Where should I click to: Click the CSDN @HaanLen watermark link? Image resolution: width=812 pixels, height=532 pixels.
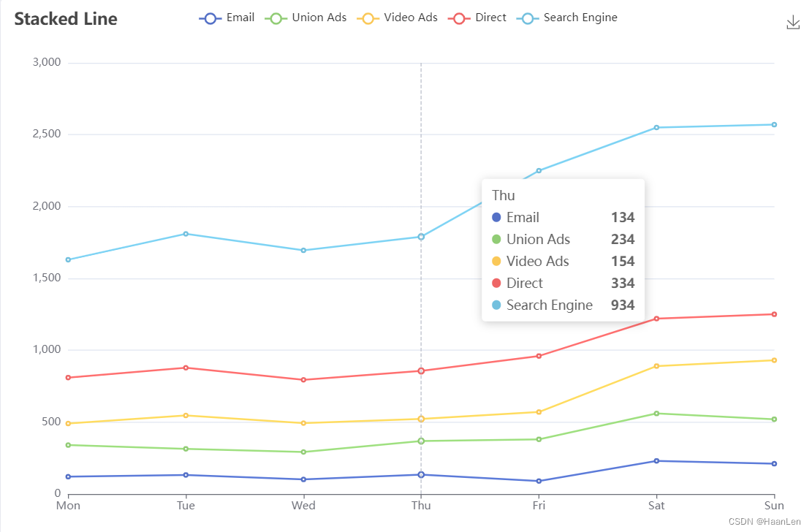tap(763, 522)
